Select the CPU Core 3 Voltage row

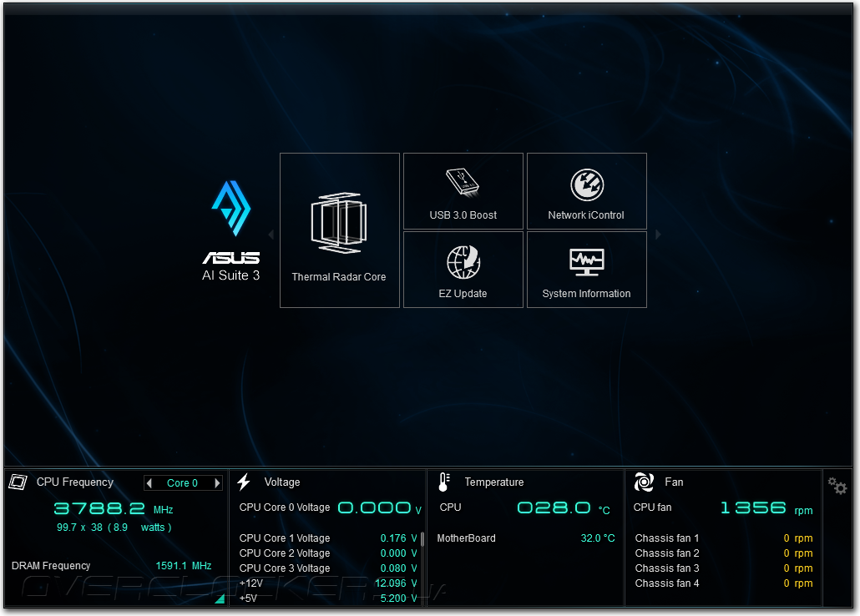[x=328, y=568]
